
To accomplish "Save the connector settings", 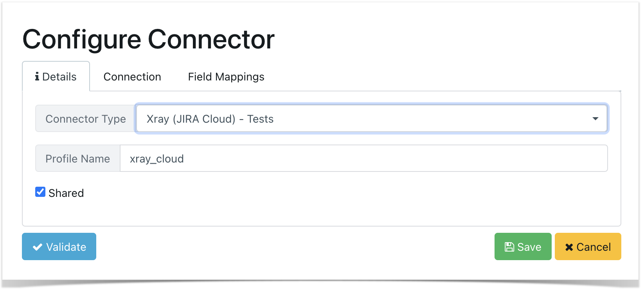I will coord(523,246).
